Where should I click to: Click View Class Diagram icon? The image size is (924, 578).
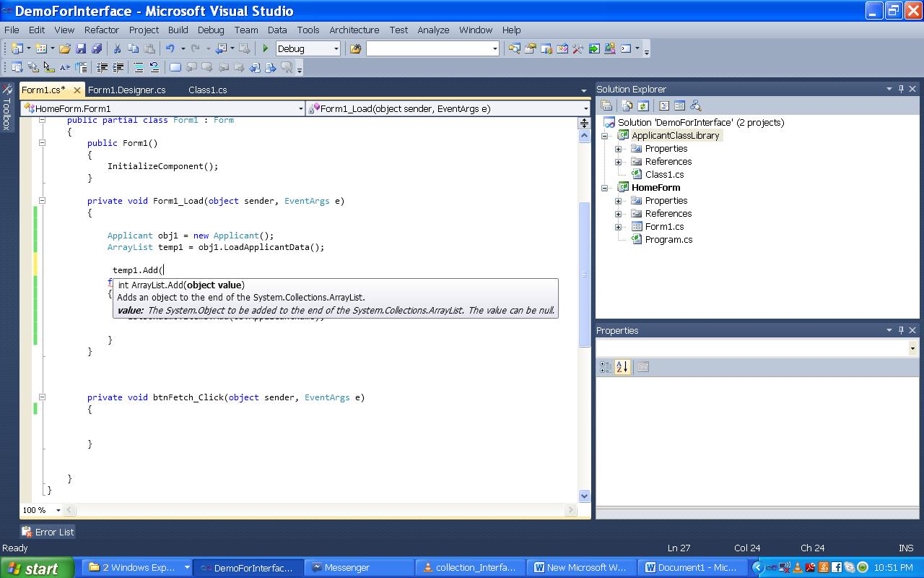pos(695,105)
